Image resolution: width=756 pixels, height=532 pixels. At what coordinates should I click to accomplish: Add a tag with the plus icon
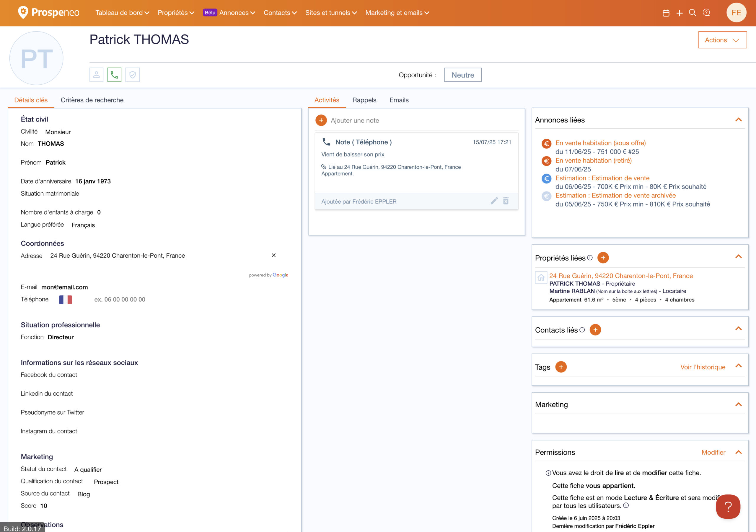561,367
